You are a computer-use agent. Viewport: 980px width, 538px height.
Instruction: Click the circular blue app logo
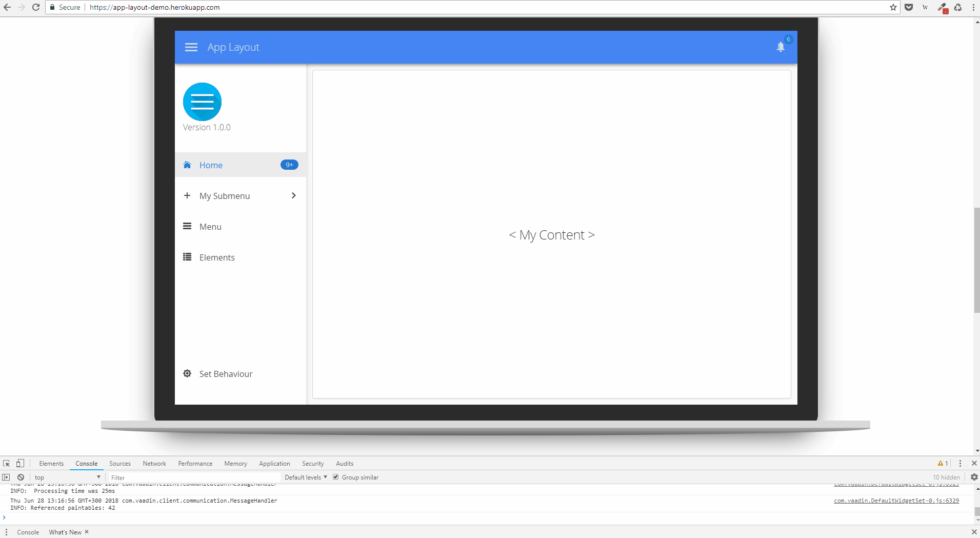203,102
